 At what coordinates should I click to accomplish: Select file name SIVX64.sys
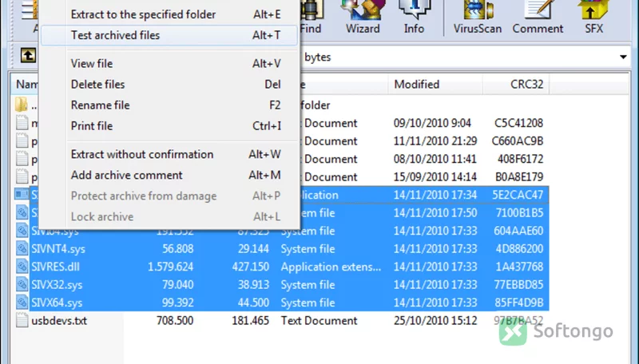[x=57, y=303]
